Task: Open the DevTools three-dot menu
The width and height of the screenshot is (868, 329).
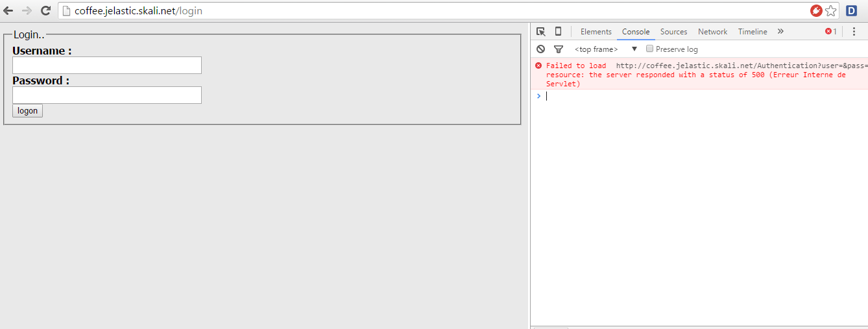Action: point(854,31)
